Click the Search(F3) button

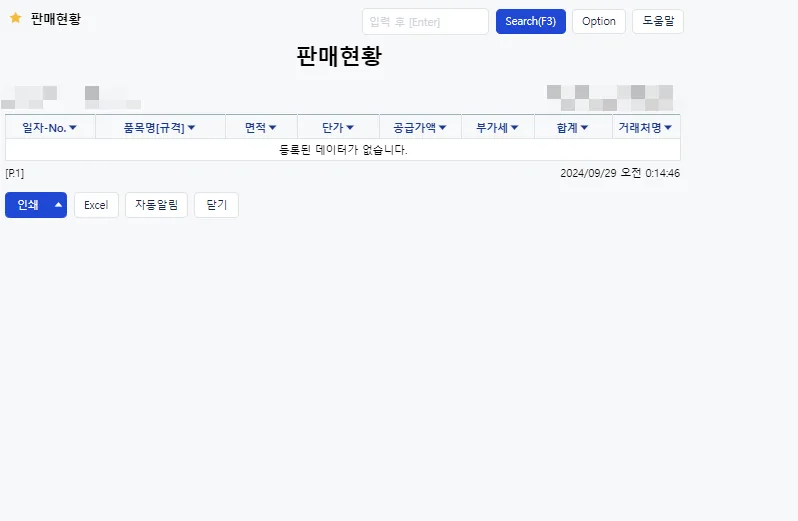point(531,21)
